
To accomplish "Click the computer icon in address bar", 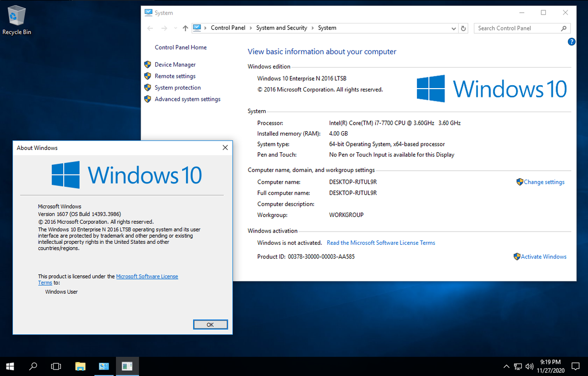I will point(197,28).
